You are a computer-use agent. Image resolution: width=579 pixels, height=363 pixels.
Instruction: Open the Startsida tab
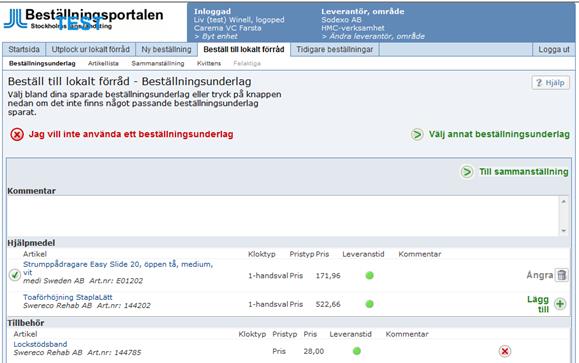point(24,49)
